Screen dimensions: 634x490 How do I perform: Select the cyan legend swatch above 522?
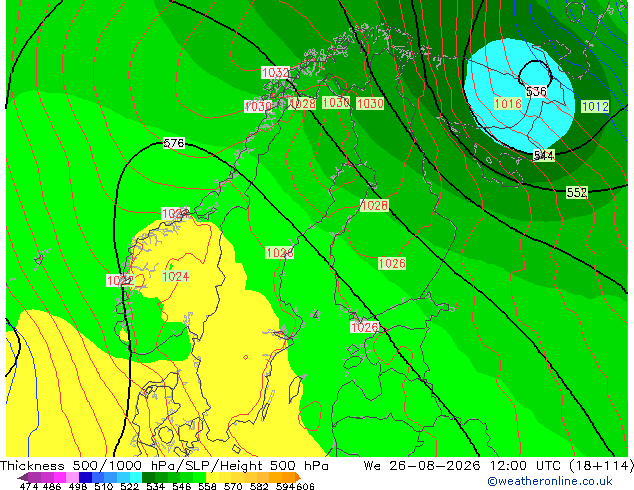point(136,477)
